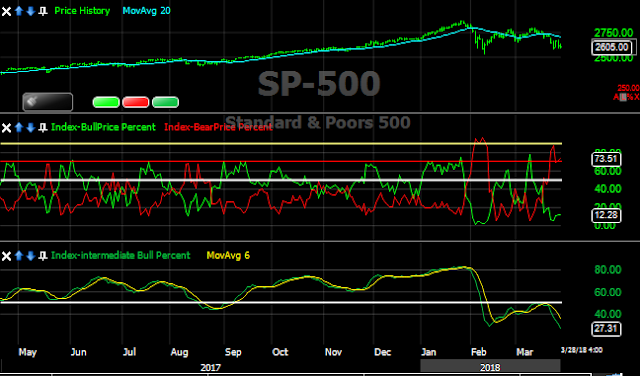Select the MovAvg 6 indicator label

coord(228,256)
